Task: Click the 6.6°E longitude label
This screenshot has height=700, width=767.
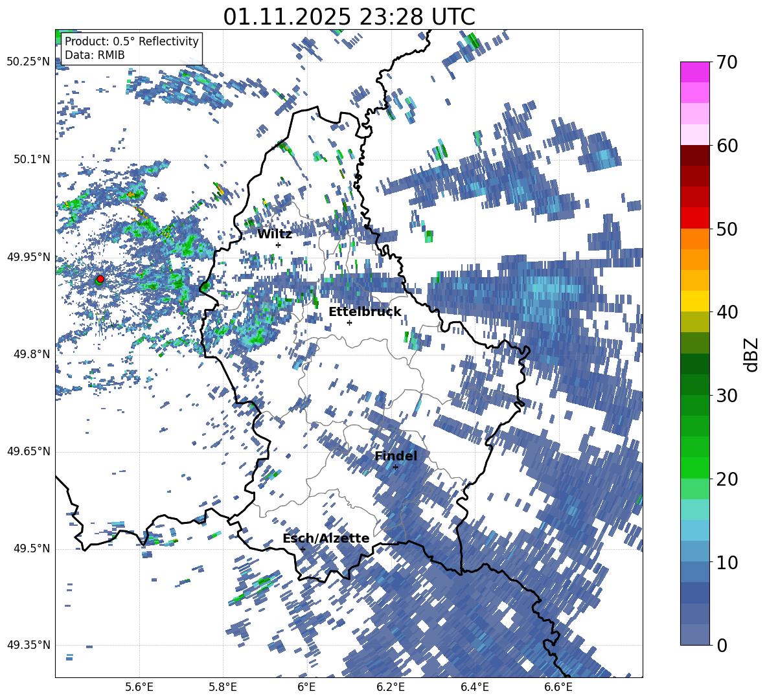Action: [558, 687]
